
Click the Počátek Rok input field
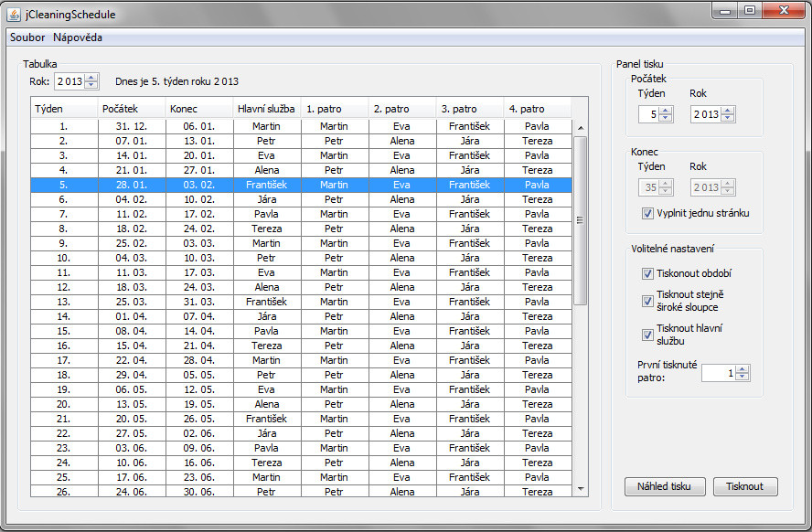pyautogui.click(x=706, y=114)
